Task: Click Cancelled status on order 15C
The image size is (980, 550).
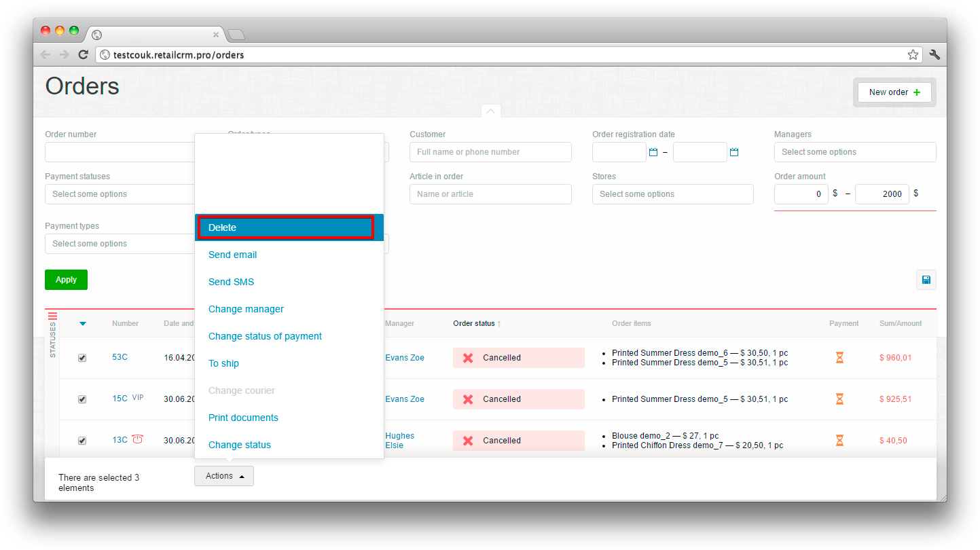Action: 519,399
